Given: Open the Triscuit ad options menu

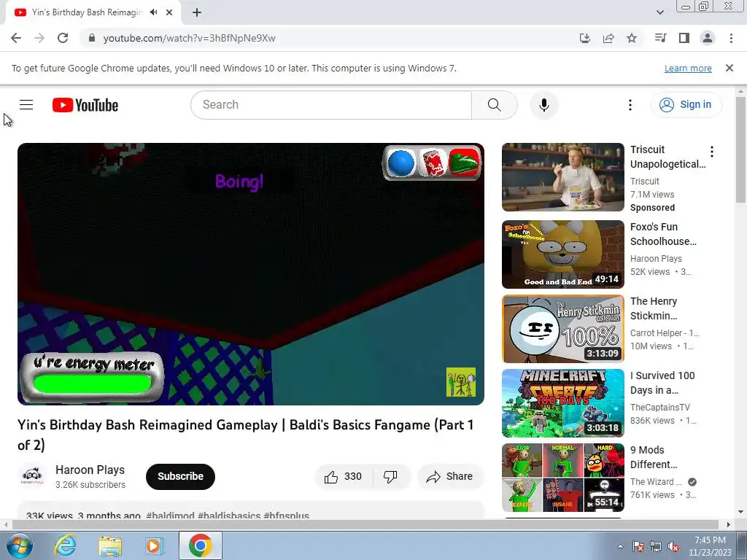Looking at the screenshot, I should pyautogui.click(x=712, y=152).
